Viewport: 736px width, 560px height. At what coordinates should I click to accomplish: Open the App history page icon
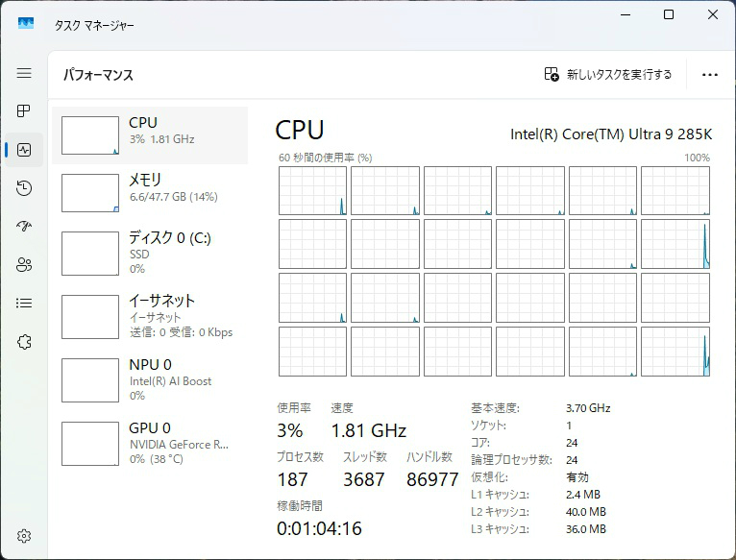coord(24,188)
